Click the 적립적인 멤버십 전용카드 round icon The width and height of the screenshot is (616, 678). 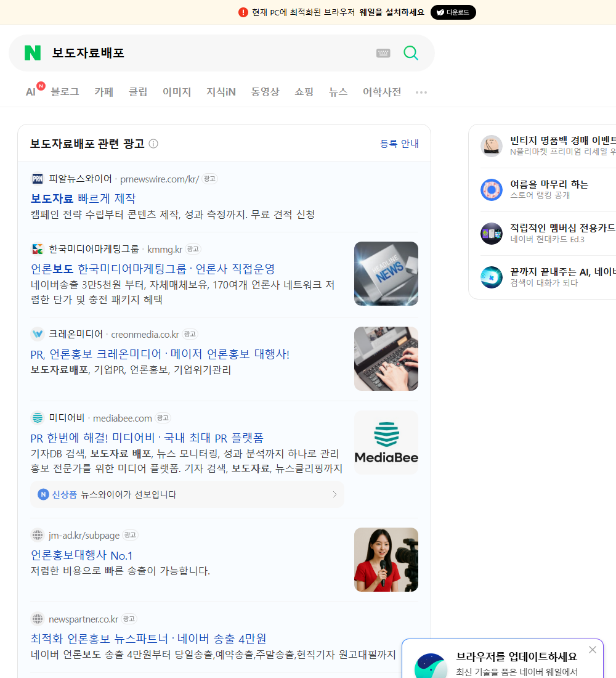(492, 234)
